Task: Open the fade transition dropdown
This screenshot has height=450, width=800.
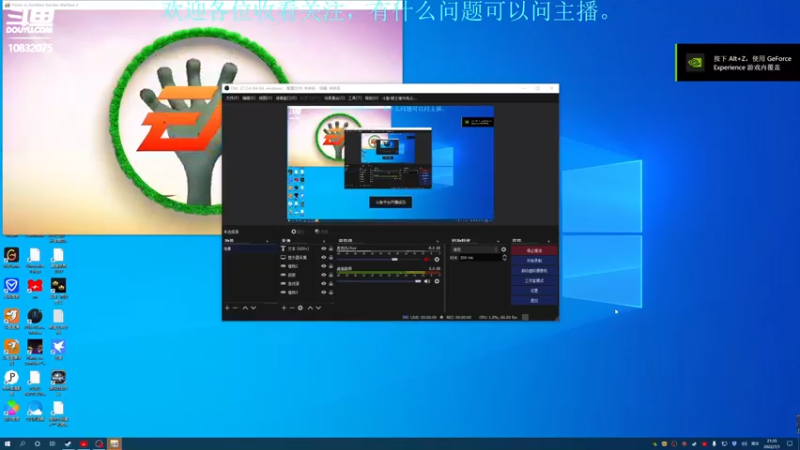Action: pyautogui.click(x=475, y=249)
